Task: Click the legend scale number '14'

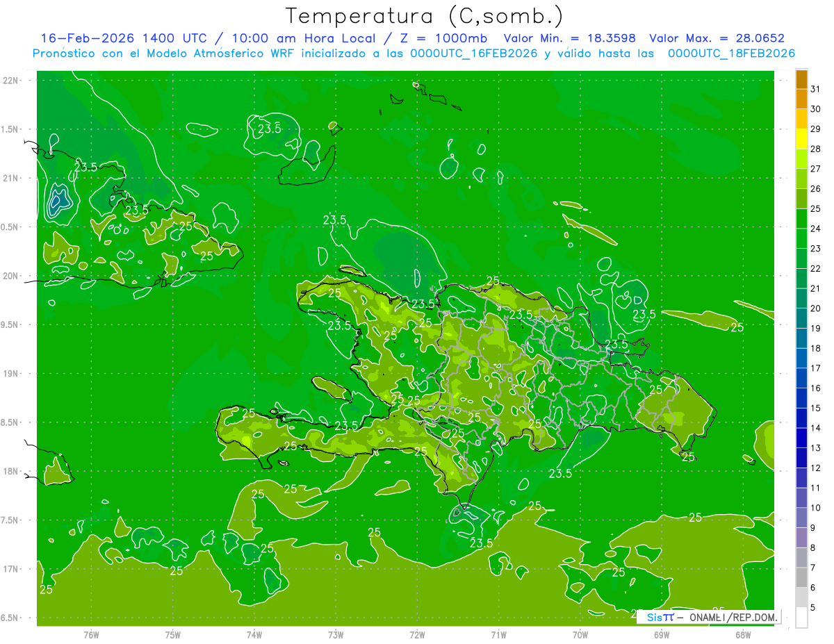Action: (816, 428)
